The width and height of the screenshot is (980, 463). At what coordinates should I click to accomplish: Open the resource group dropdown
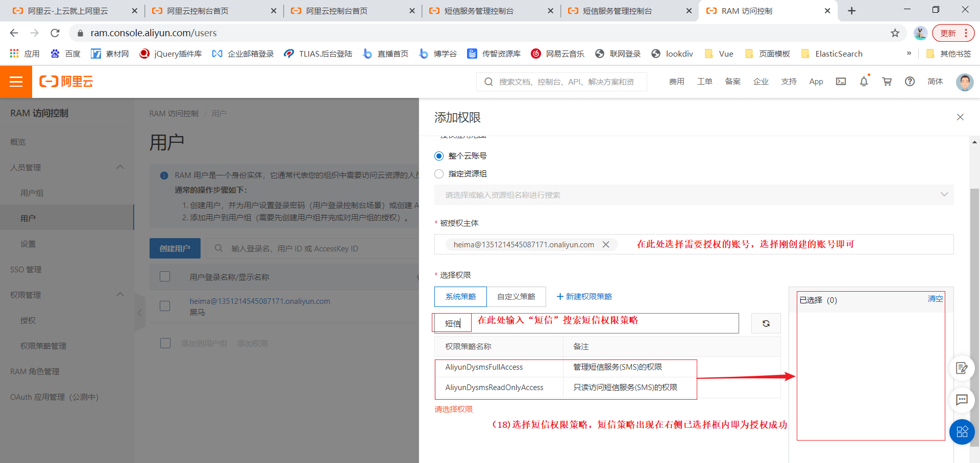[x=694, y=195]
